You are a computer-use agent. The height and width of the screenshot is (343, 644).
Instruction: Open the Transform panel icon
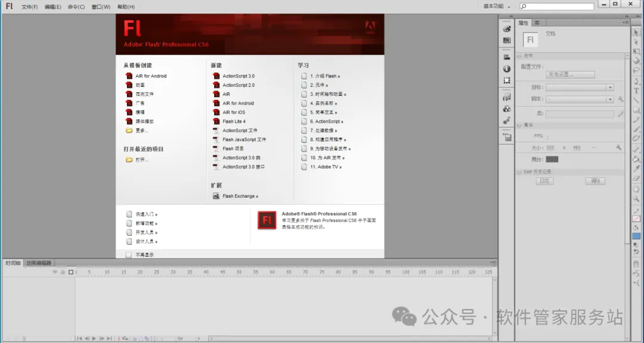507,80
